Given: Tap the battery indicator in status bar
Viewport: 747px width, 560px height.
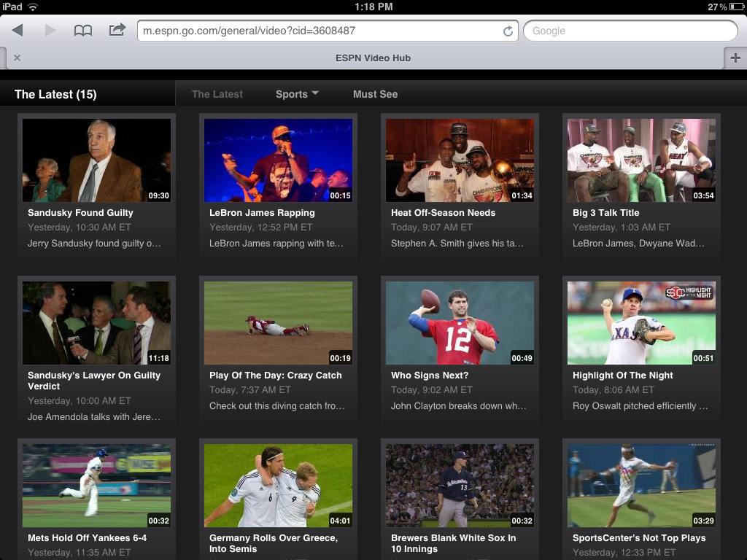Looking at the screenshot, I should [x=737, y=7].
